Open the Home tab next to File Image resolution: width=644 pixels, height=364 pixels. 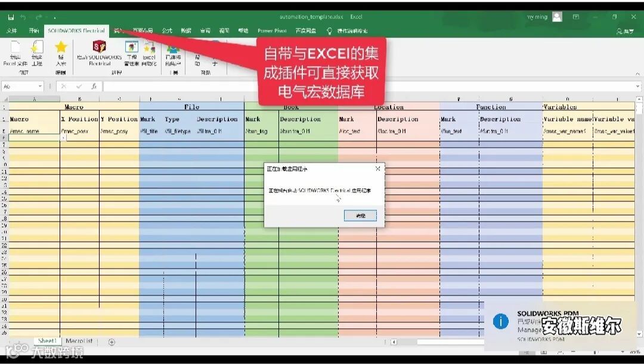33,31
